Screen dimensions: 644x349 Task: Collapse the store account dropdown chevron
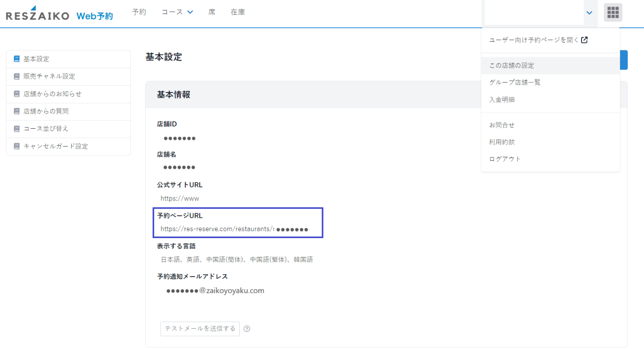(589, 13)
